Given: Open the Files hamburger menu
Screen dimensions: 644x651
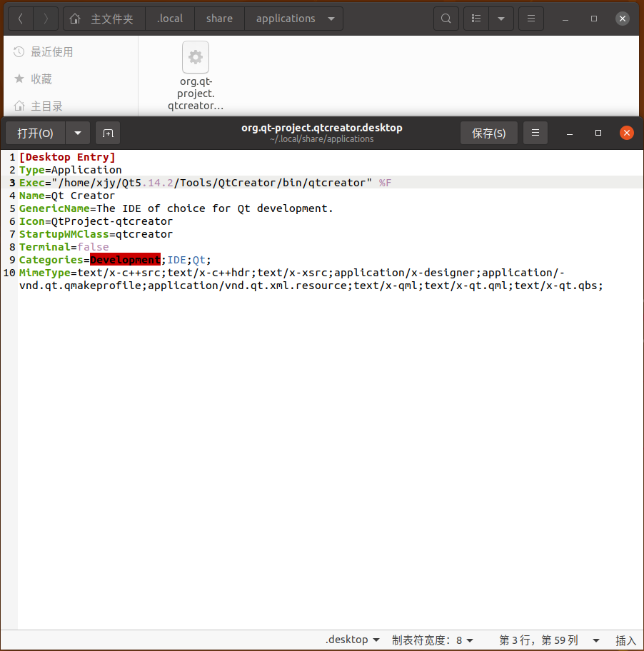Looking at the screenshot, I should 531,19.
